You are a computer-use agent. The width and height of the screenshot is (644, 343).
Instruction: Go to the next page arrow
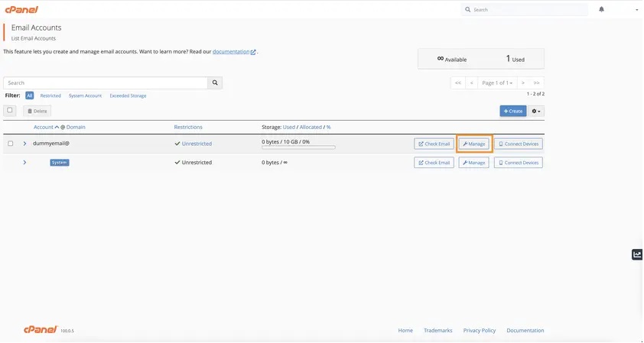tap(522, 83)
